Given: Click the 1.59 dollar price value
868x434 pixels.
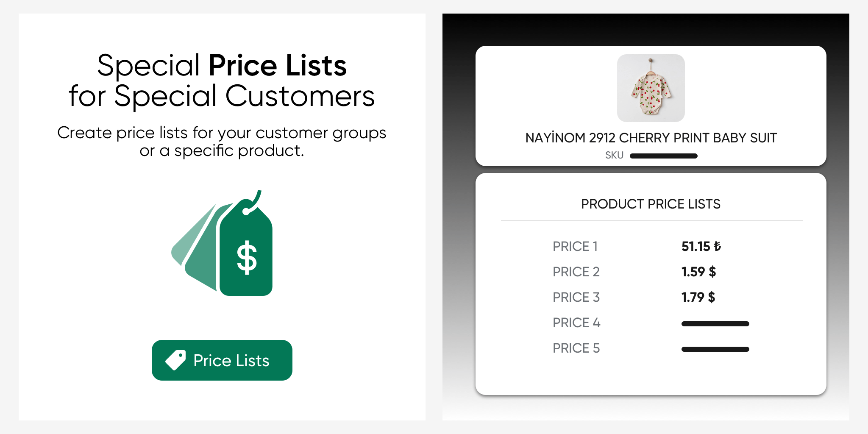Looking at the screenshot, I should (698, 272).
